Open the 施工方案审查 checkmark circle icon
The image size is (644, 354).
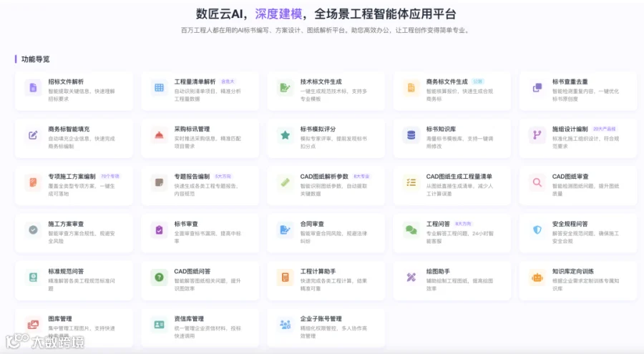click(33, 230)
